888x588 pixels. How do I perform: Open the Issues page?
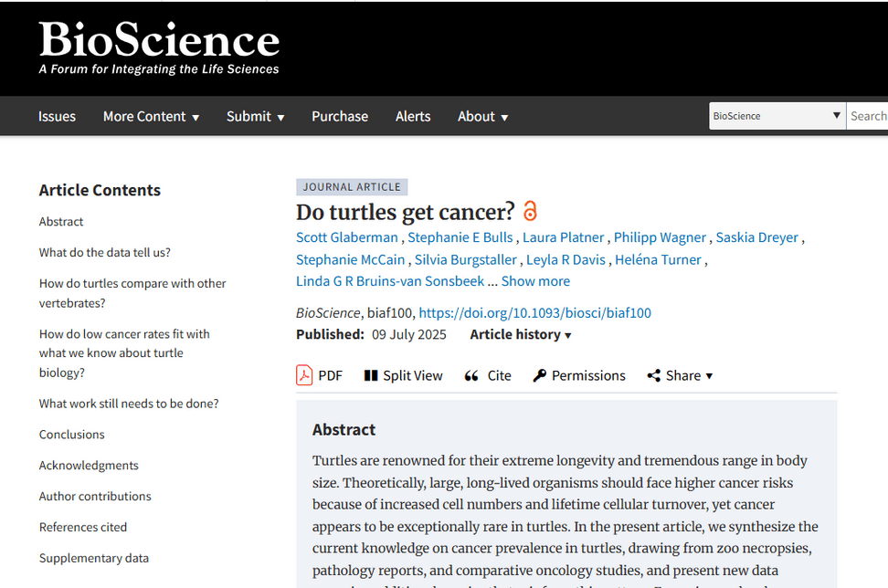(57, 116)
